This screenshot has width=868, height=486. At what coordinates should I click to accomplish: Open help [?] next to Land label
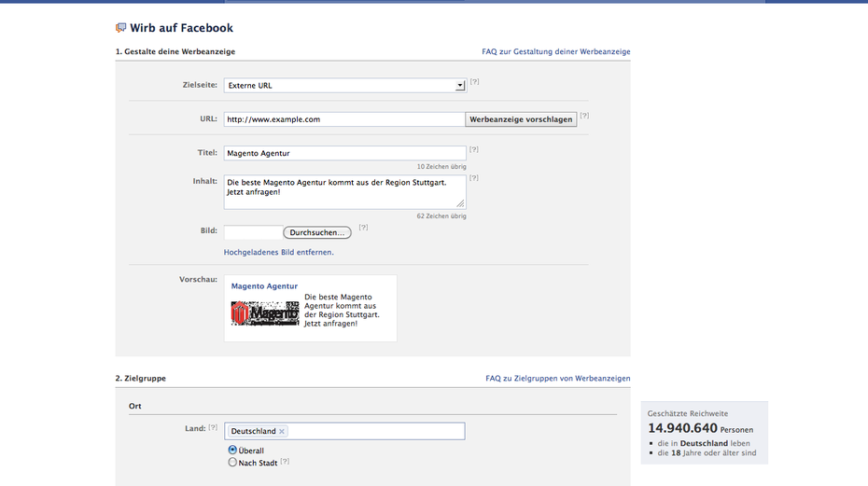coord(213,427)
